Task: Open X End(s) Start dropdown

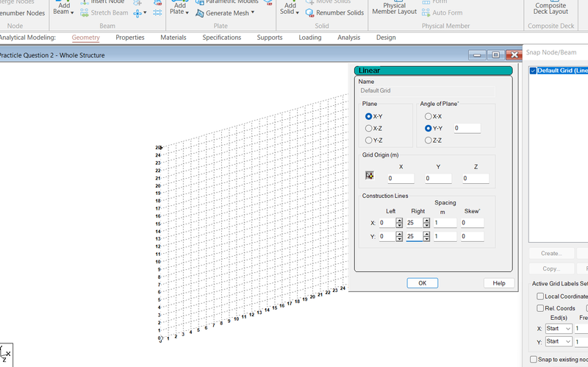Action: [559, 329]
